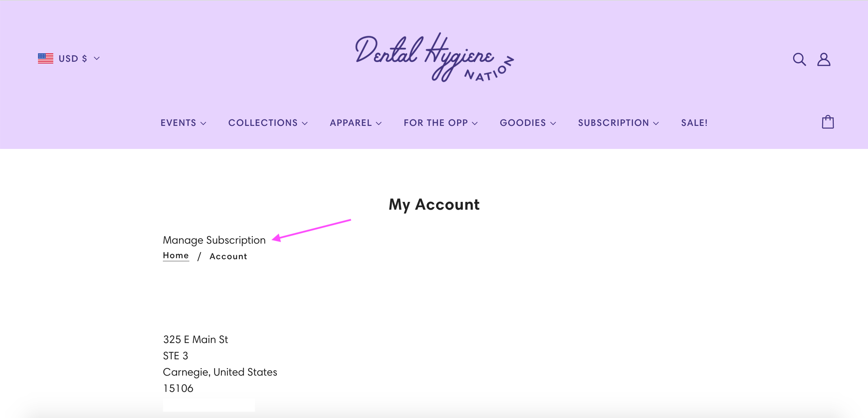
Task: Open the Collections dropdown menu
Action: pos(268,123)
